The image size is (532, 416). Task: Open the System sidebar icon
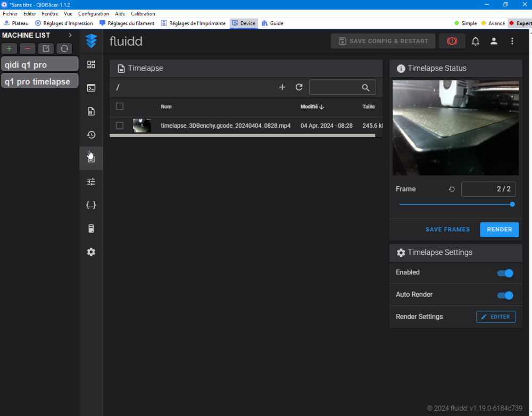pos(91,228)
